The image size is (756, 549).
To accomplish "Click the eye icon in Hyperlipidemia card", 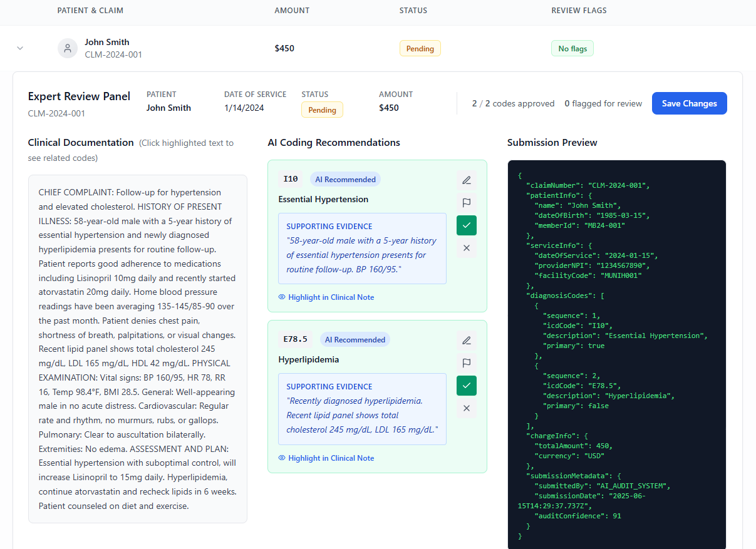I will [282, 458].
